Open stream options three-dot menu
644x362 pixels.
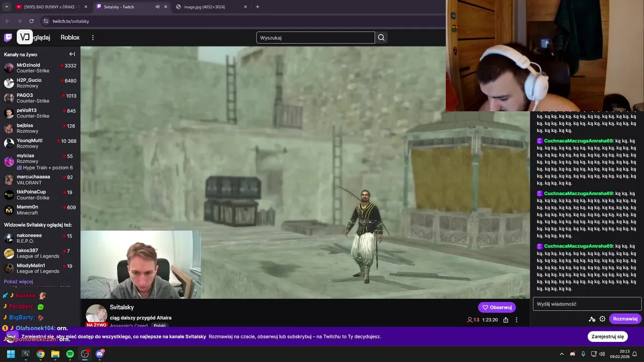pos(516,320)
